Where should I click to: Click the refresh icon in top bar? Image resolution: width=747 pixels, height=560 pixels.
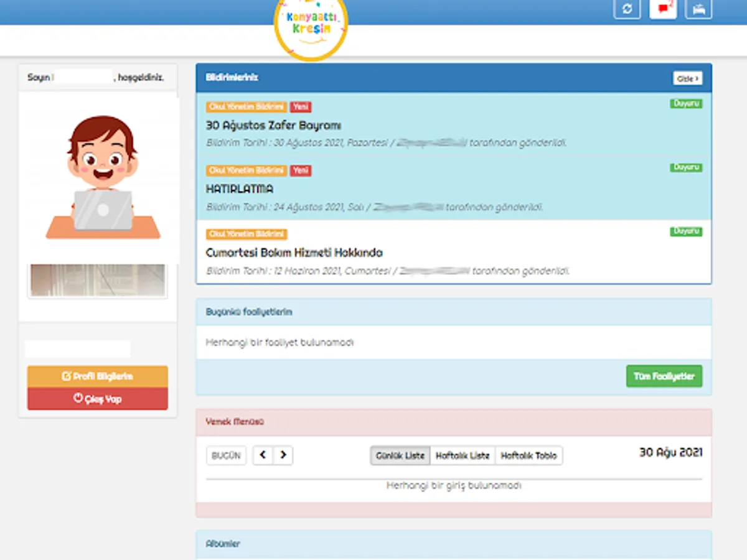627,9
